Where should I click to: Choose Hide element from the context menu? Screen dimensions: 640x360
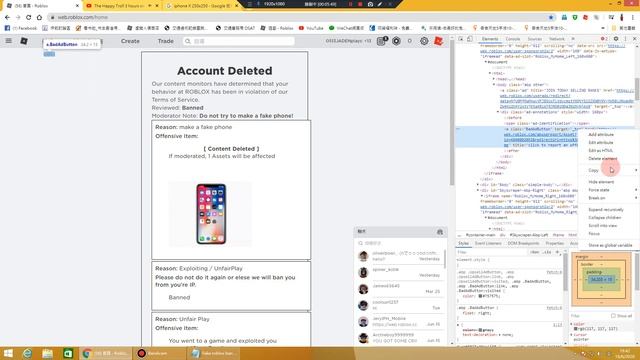[x=601, y=182]
